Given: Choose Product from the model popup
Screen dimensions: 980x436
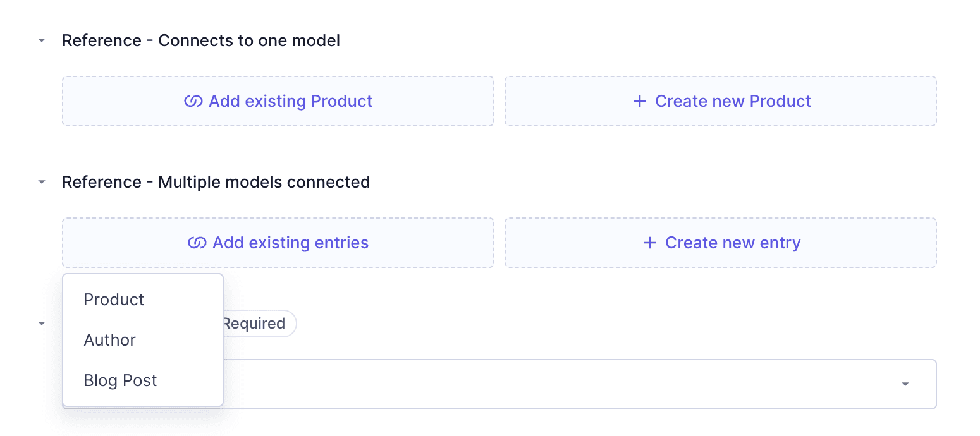Looking at the screenshot, I should [x=114, y=300].
